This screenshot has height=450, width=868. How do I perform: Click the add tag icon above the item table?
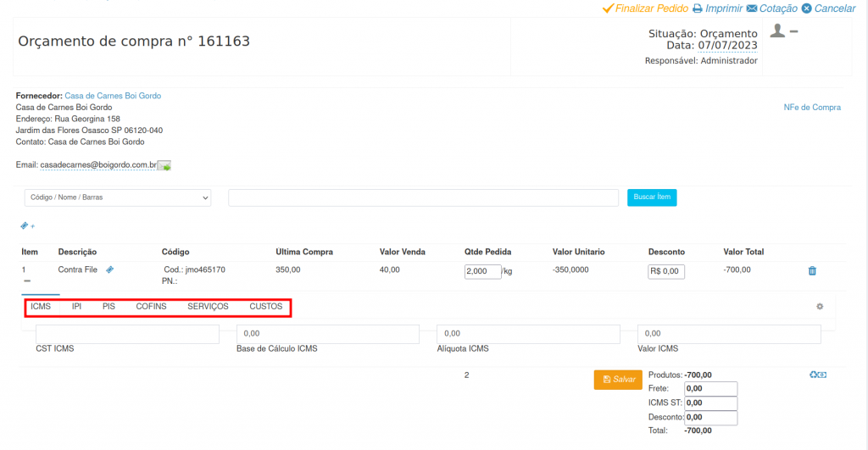tap(27, 226)
